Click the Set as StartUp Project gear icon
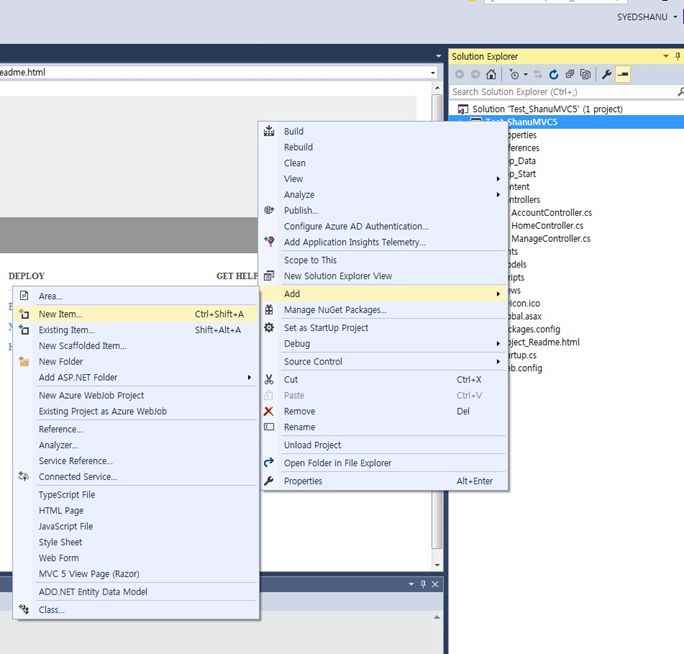The image size is (684, 654). pyautogui.click(x=269, y=327)
